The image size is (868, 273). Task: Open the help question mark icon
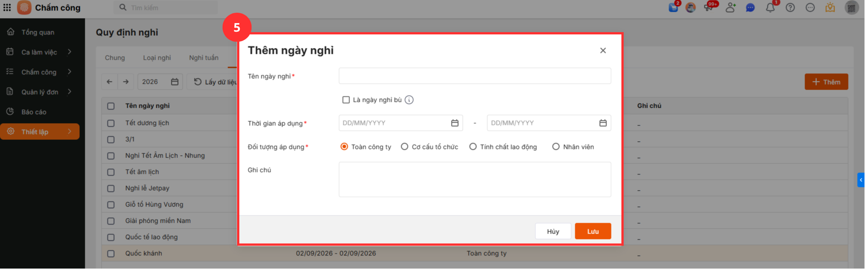pos(790,8)
